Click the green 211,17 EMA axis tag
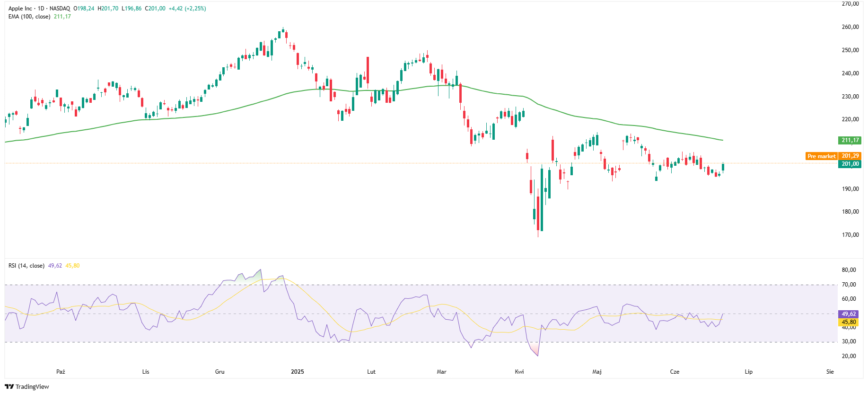868x395 pixels. 850,140
